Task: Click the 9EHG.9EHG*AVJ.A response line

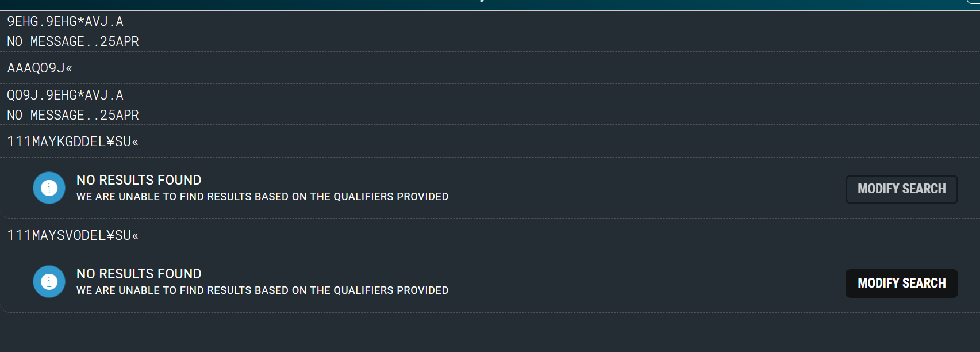Action: point(65,22)
